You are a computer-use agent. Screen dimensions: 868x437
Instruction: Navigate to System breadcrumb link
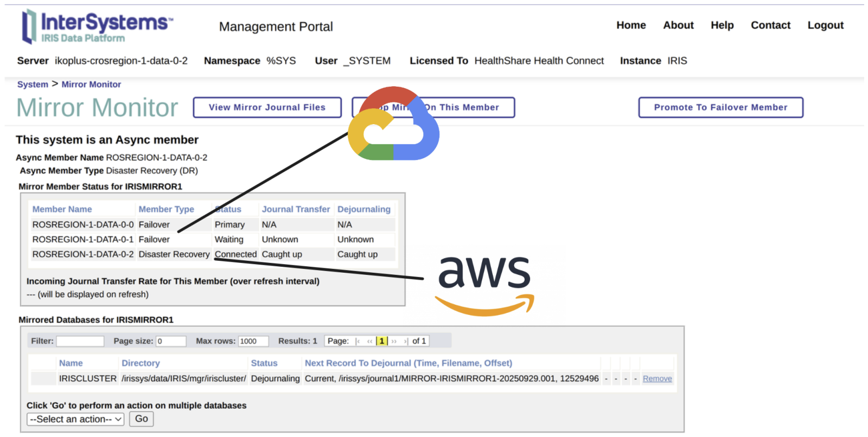click(x=33, y=85)
